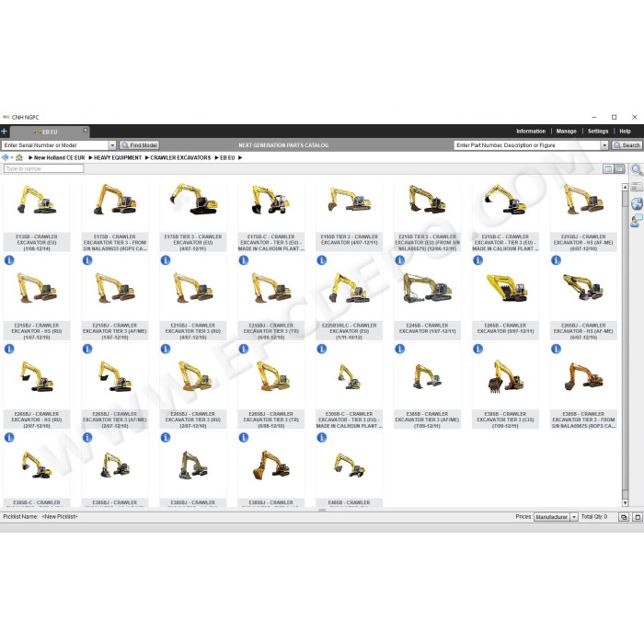Open E195B Tier 3 excavator thumbnail
The height and width of the screenshot is (644, 644).
click(349, 200)
